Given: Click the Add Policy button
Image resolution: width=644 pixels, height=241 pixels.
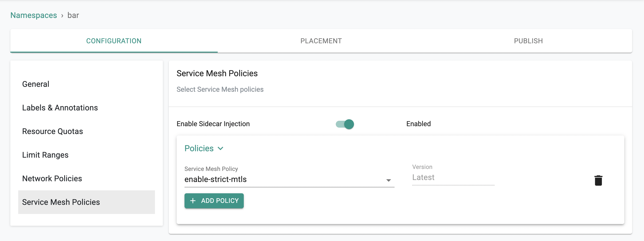Looking at the screenshot, I should point(214,201).
